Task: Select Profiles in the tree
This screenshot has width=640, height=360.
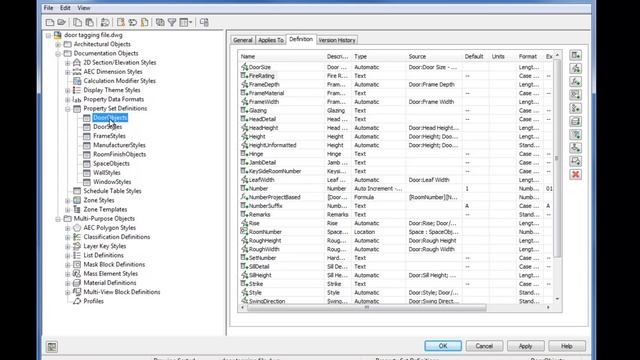Action: [x=93, y=301]
